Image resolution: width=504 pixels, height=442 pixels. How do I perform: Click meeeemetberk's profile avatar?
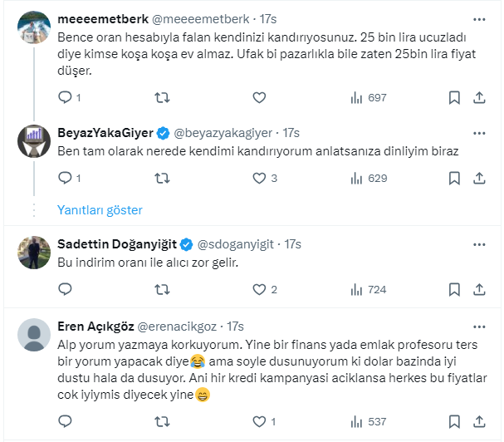[35, 28]
